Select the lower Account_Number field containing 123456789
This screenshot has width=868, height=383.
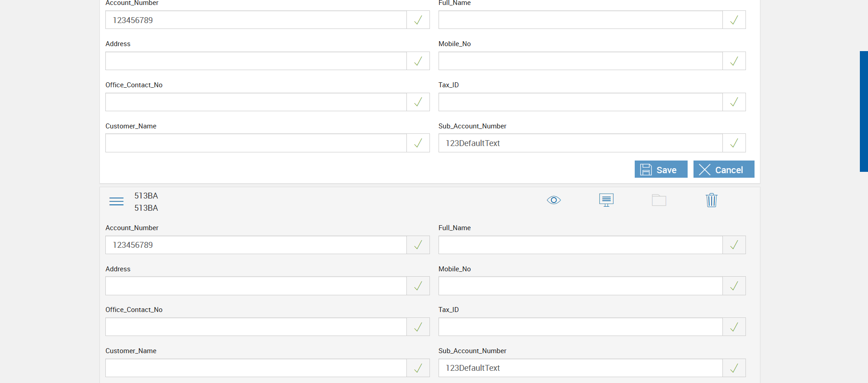point(256,245)
